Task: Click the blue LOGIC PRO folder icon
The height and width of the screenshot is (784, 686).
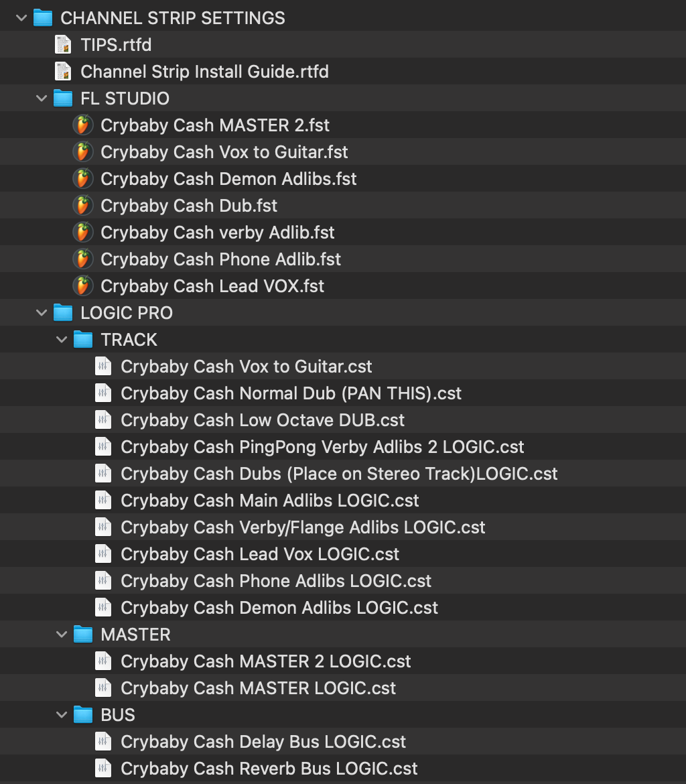Action: (63, 313)
